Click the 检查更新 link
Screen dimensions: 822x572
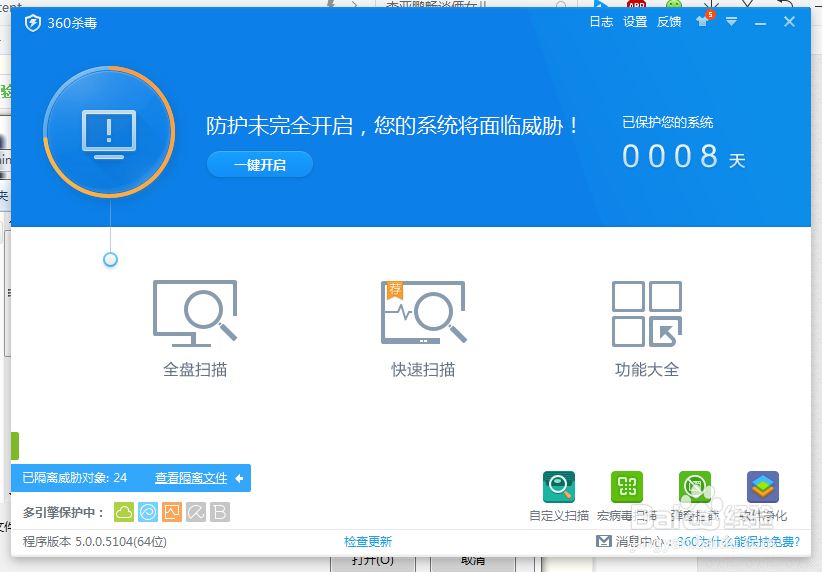pos(368,542)
